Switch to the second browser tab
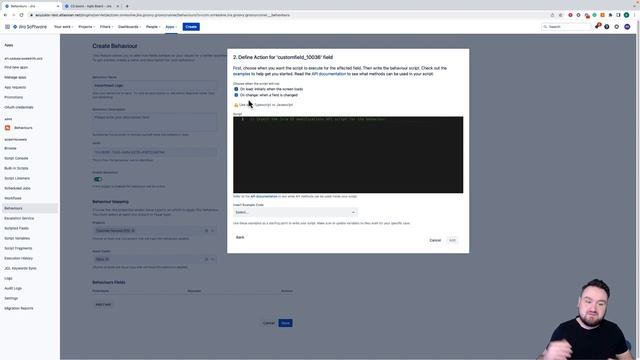This screenshot has width=640, height=360. click(91, 6)
